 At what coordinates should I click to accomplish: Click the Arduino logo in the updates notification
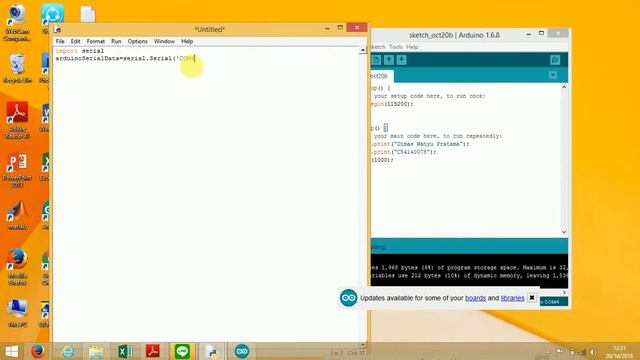(x=349, y=298)
